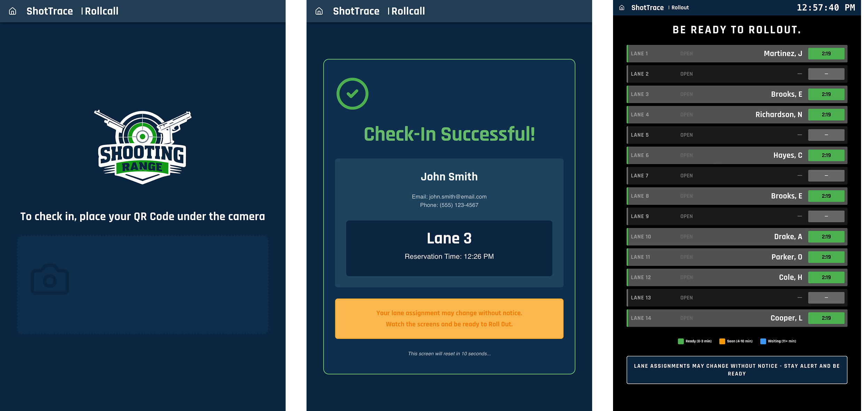Click the blue Waiting legend swatch
Image resolution: width=868 pixels, height=411 pixels.
[763, 341]
